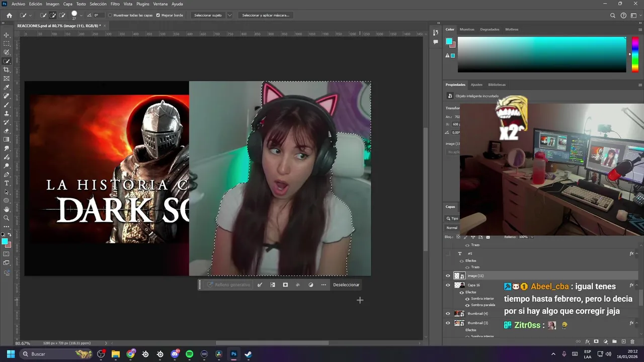Click Seleccionar y aplicar máscara button

[x=266, y=16]
